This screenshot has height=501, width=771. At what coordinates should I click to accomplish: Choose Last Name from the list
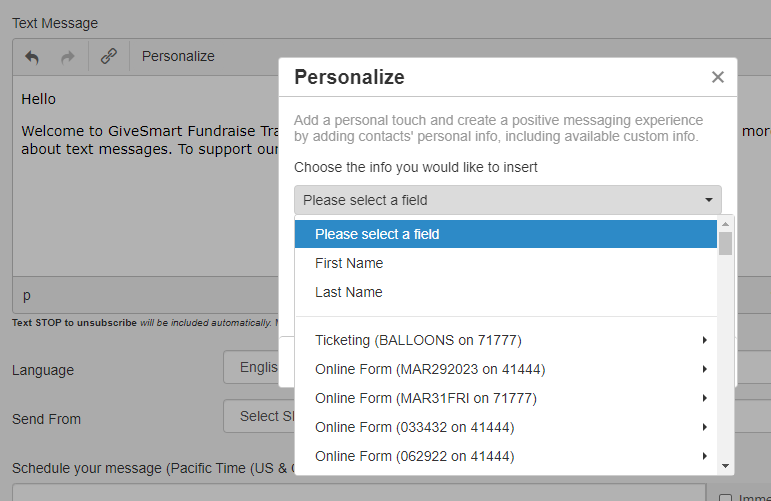tap(348, 292)
